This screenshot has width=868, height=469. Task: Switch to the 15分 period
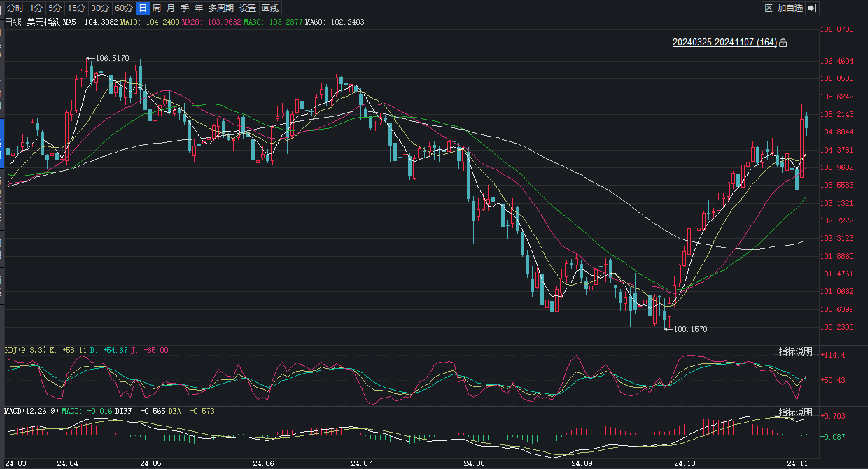pos(76,8)
